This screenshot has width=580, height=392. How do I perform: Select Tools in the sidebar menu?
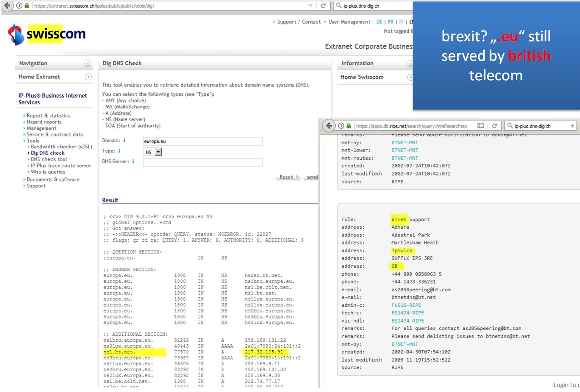[33, 141]
